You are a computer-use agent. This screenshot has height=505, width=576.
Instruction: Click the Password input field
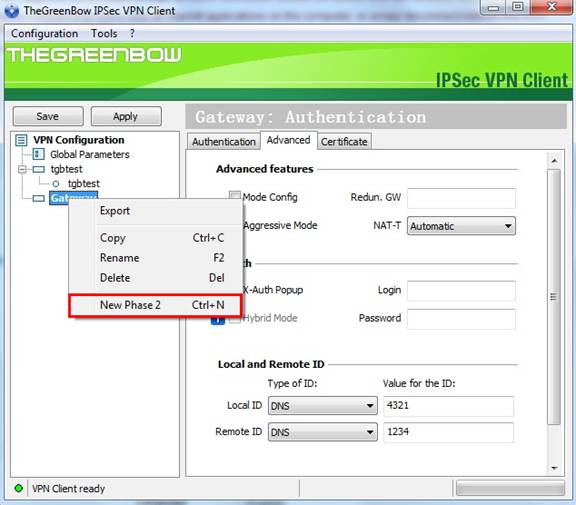(x=461, y=319)
